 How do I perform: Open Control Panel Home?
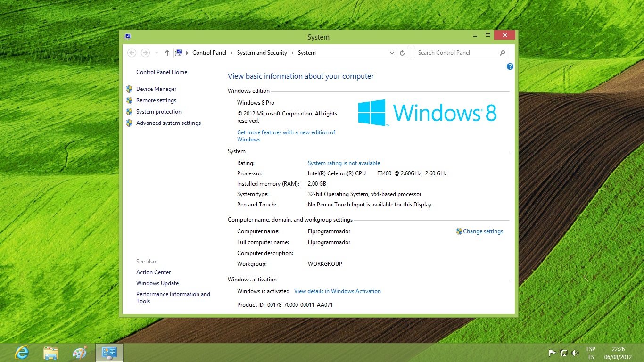pyautogui.click(x=162, y=72)
